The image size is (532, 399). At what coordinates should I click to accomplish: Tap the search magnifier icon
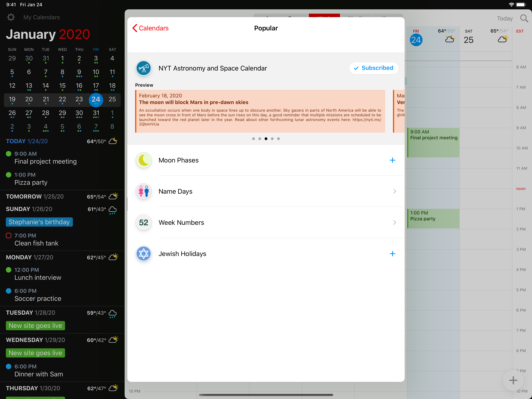tap(524, 18)
